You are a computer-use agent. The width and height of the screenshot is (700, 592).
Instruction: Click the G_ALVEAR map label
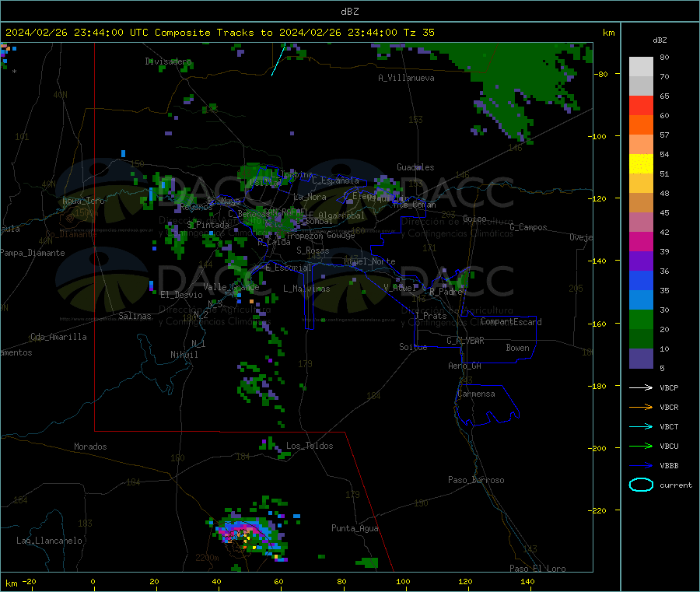[x=465, y=341]
